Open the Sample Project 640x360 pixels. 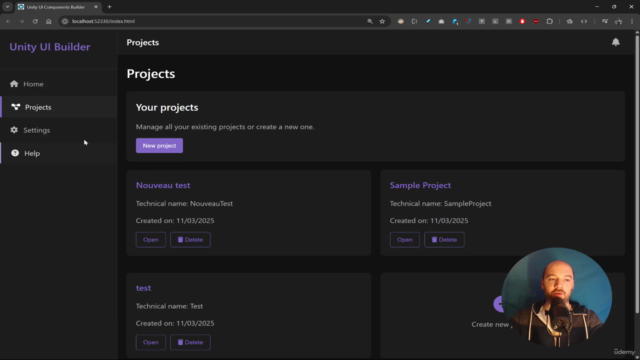point(404,240)
